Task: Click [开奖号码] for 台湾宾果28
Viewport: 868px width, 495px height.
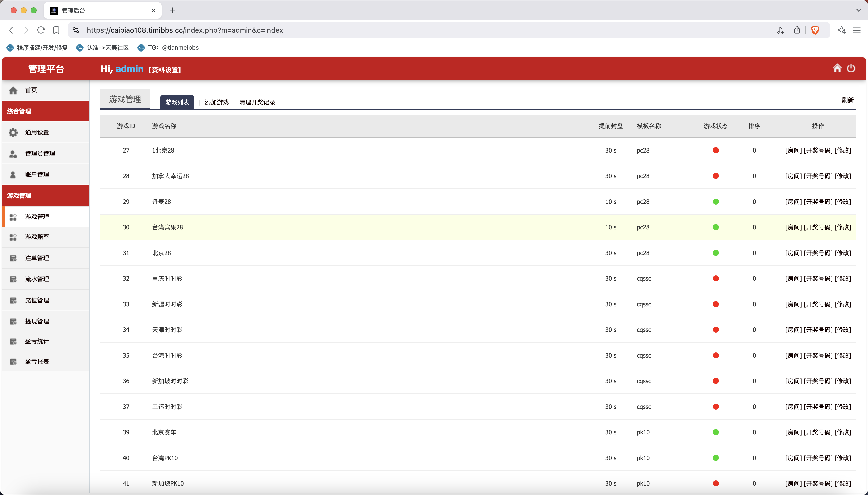Action: (x=818, y=227)
